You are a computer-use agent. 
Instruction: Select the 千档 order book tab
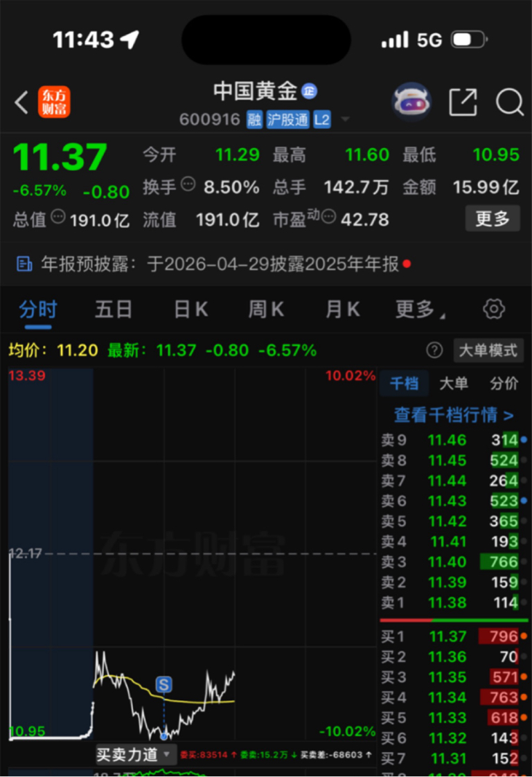point(404,383)
